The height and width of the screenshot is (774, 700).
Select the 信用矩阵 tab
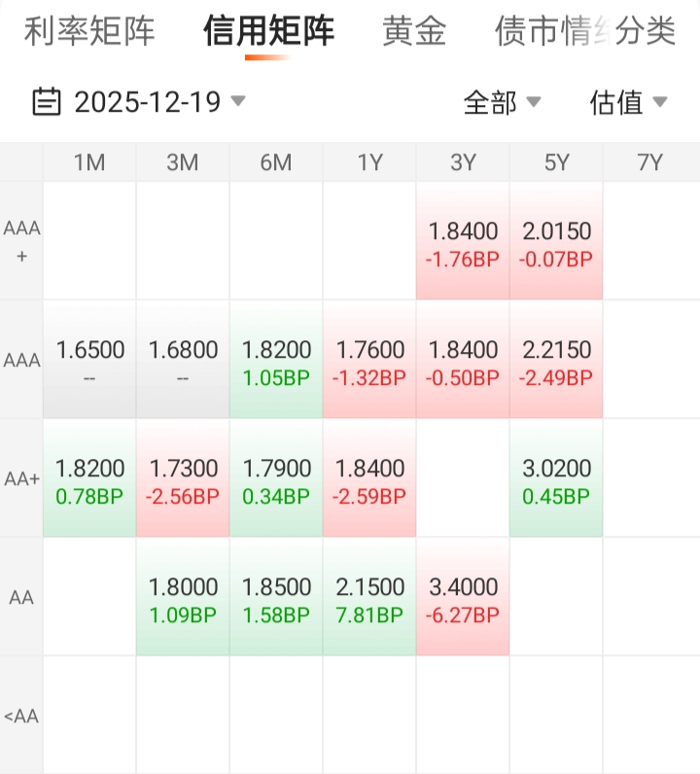click(x=268, y=31)
